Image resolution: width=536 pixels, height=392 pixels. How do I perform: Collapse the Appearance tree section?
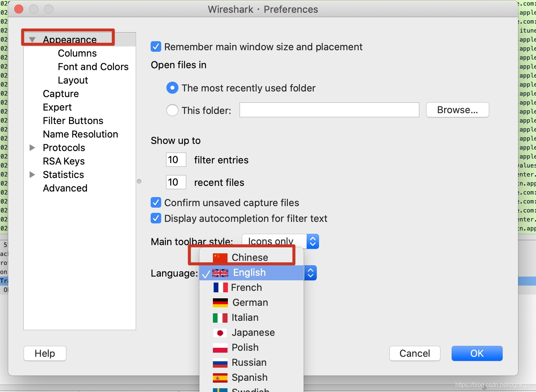pos(32,39)
